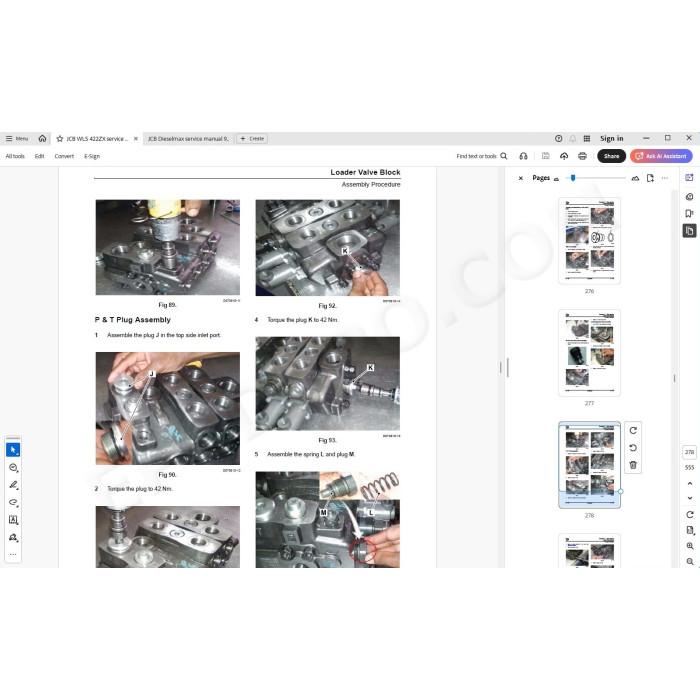This screenshot has width=700, height=700.
Task: Open more quick tools ellipsis
Action: (x=13, y=554)
